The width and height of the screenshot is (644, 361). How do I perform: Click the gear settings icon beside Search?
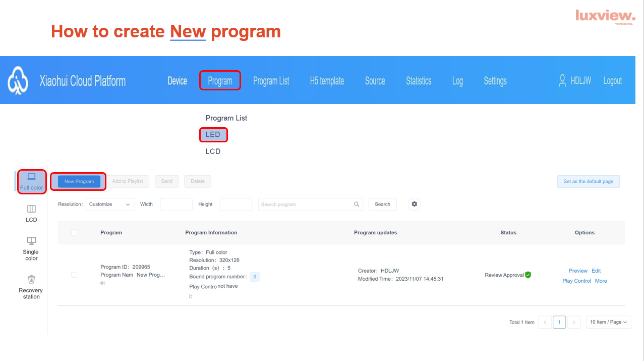coord(415,204)
